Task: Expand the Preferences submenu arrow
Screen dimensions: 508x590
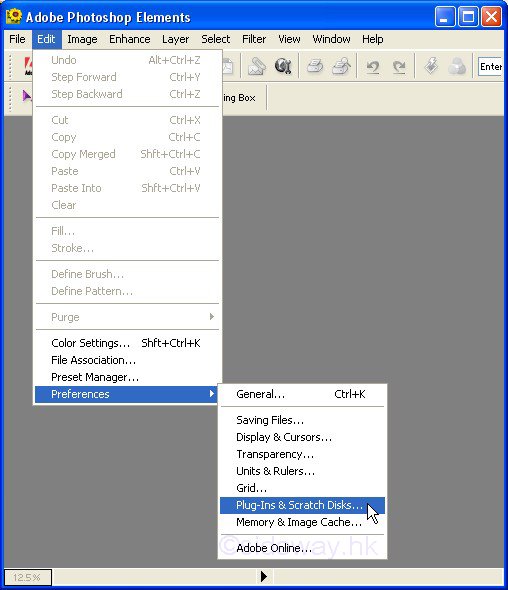Action: tap(212, 394)
